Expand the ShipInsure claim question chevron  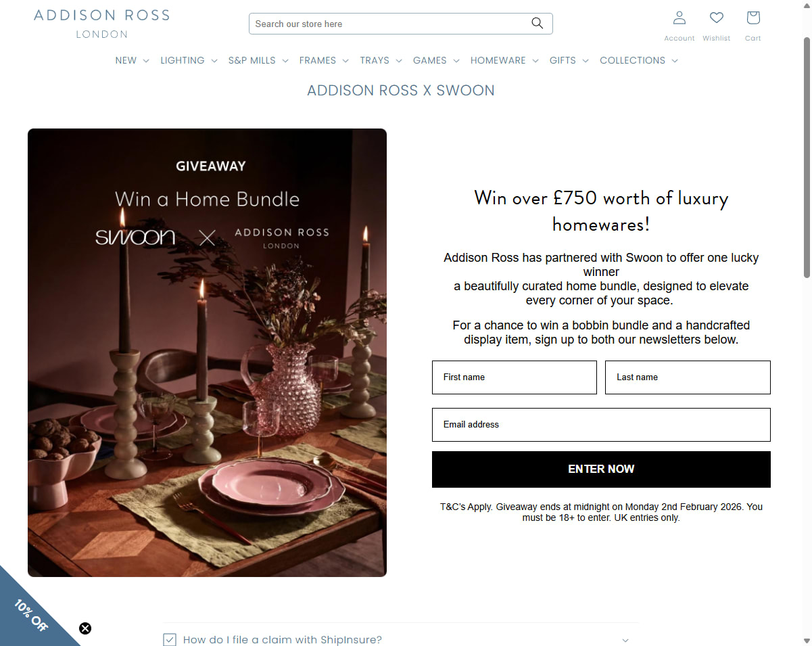(625, 640)
